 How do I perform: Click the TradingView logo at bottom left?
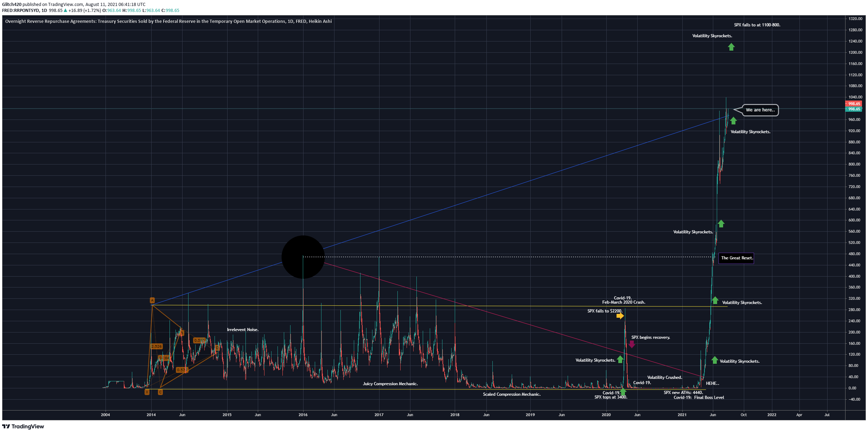pyautogui.click(x=23, y=427)
